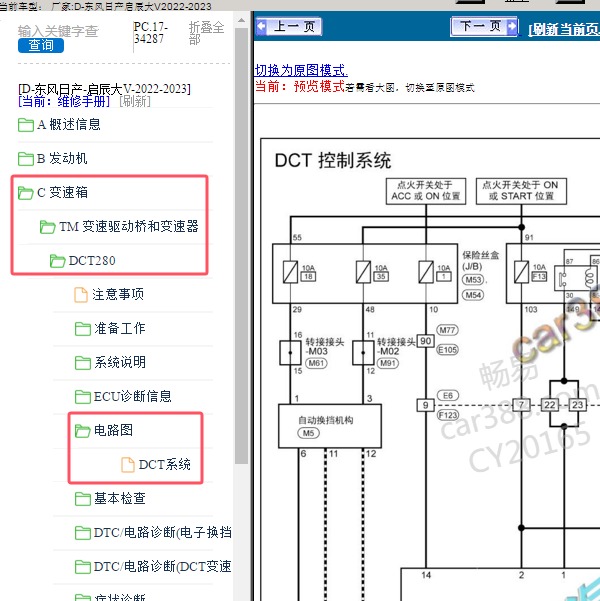Open DCT系统 wiring diagram page
The width and height of the screenshot is (600, 601).
(165, 465)
